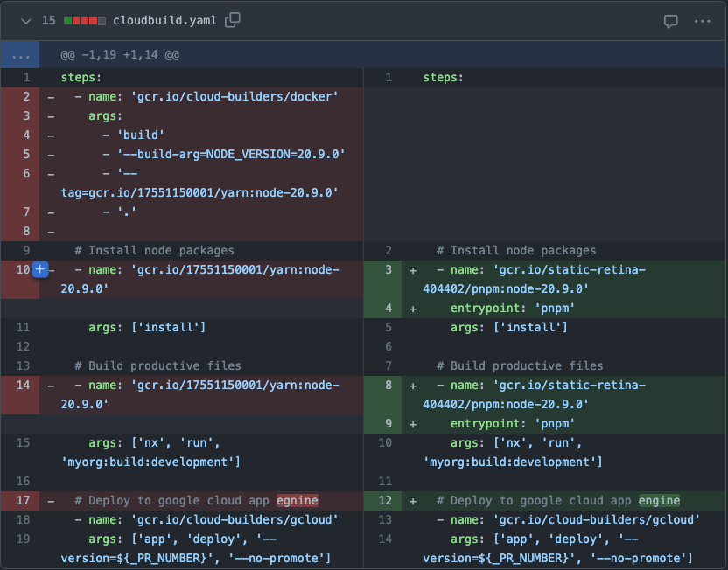
Task: Click removed text 'gcr.io/cloud-builders/docker'
Action: pyautogui.click(x=234, y=96)
